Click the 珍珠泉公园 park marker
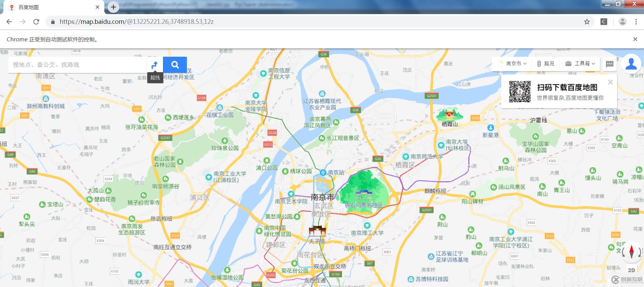The image size is (644, 287). pos(225,141)
